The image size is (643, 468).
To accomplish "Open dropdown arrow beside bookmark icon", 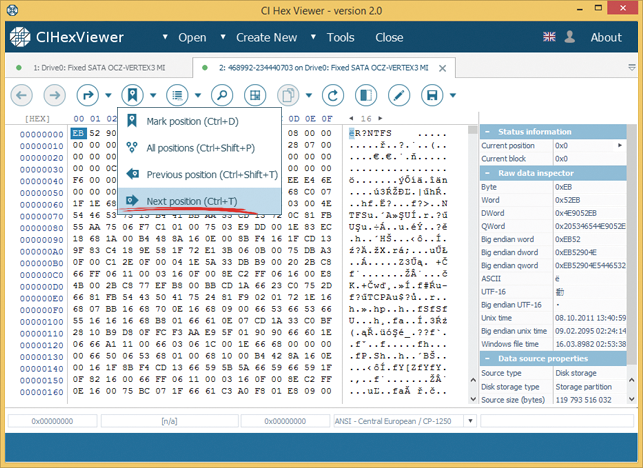I will [153, 96].
